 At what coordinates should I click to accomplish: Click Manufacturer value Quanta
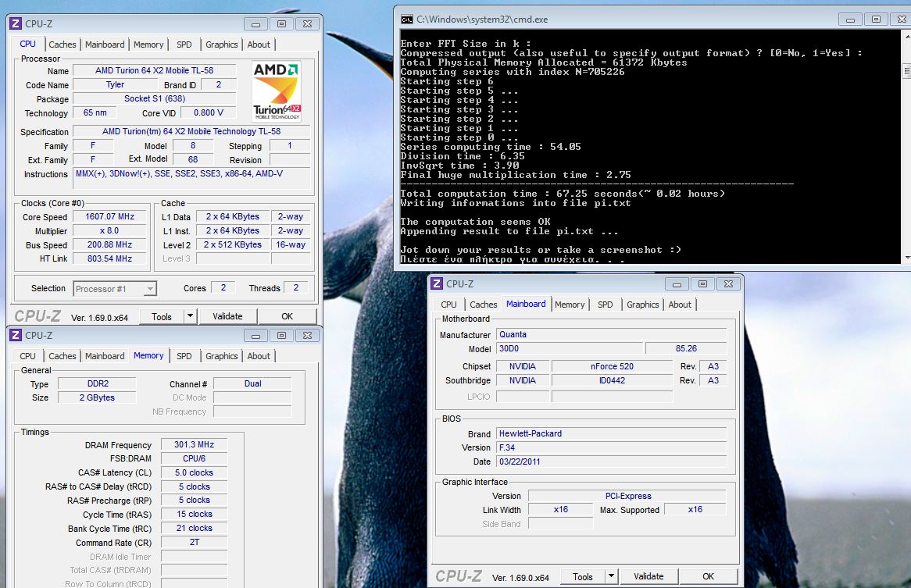pos(611,335)
